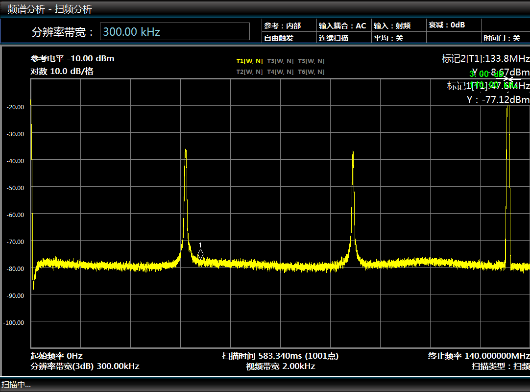The image size is (530, 392).
Task: Click the -50.00 axis label
Action: click(16, 188)
